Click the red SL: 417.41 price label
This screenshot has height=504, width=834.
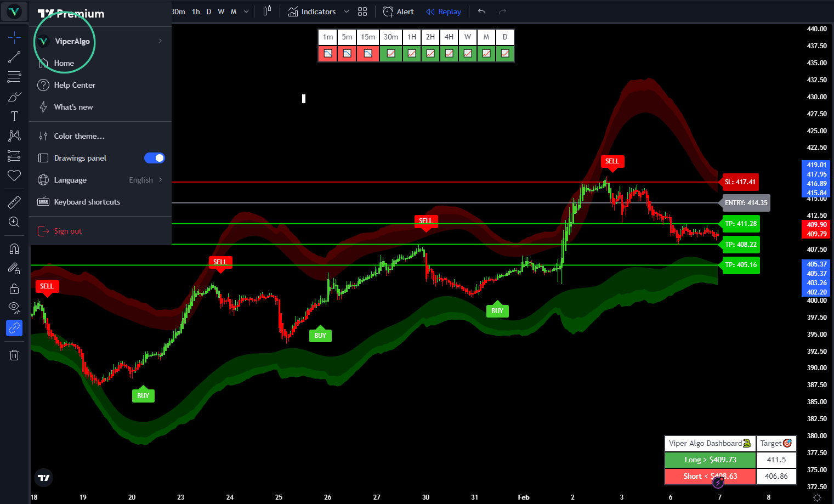click(740, 182)
